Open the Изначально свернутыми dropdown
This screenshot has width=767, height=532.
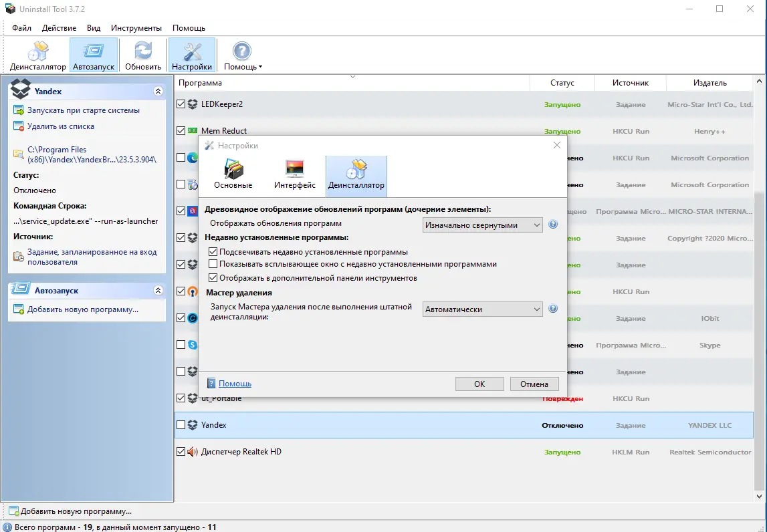pos(482,225)
